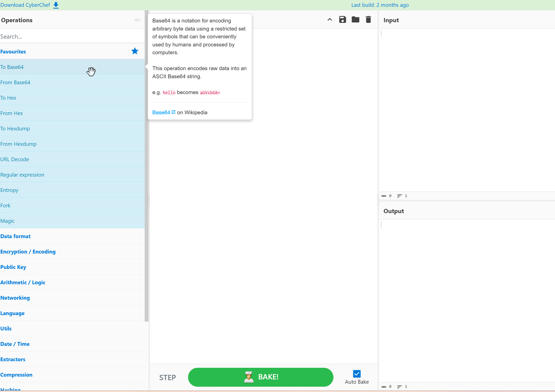Screen dimensions: 555x392
Task: Expand the Compression category
Action: coord(16,375)
